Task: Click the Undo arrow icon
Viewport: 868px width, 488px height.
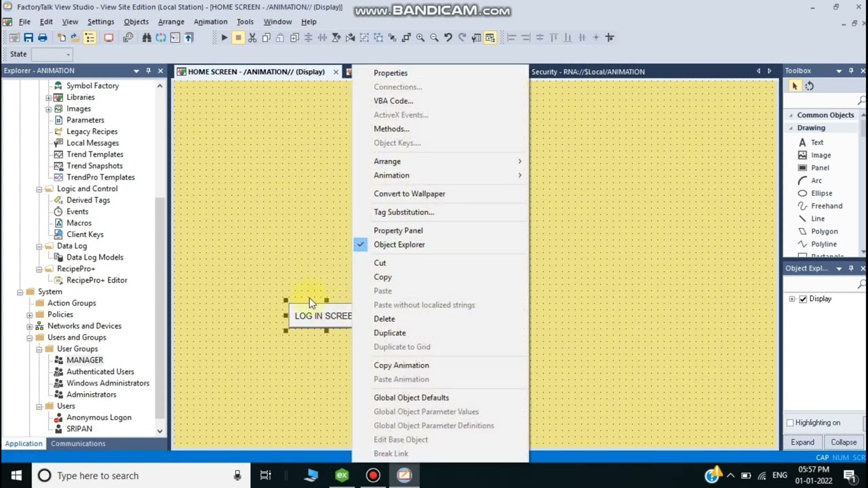Action: click(448, 38)
